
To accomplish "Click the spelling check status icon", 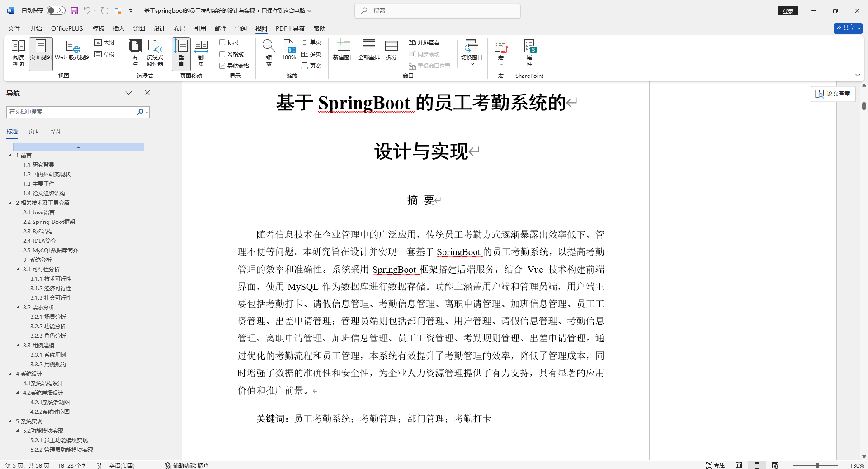I will pos(98,465).
